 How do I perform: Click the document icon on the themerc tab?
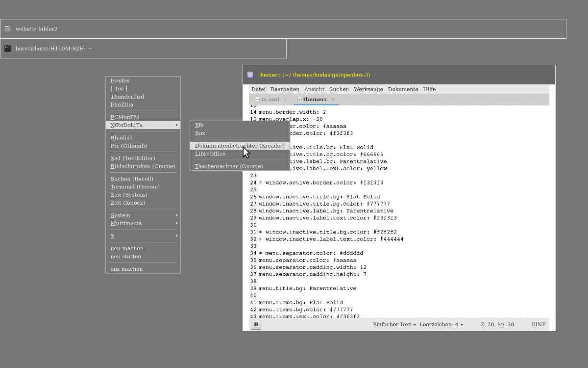click(299, 100)
